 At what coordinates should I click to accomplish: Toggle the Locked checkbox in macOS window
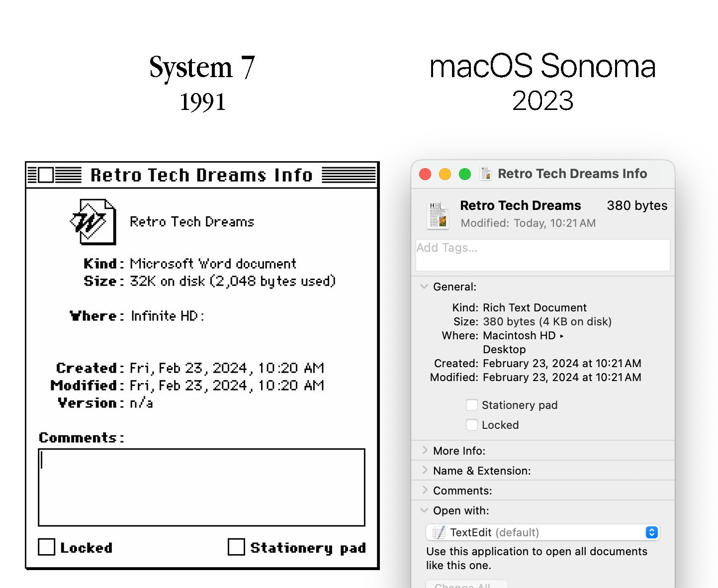[x=472, y=425]
